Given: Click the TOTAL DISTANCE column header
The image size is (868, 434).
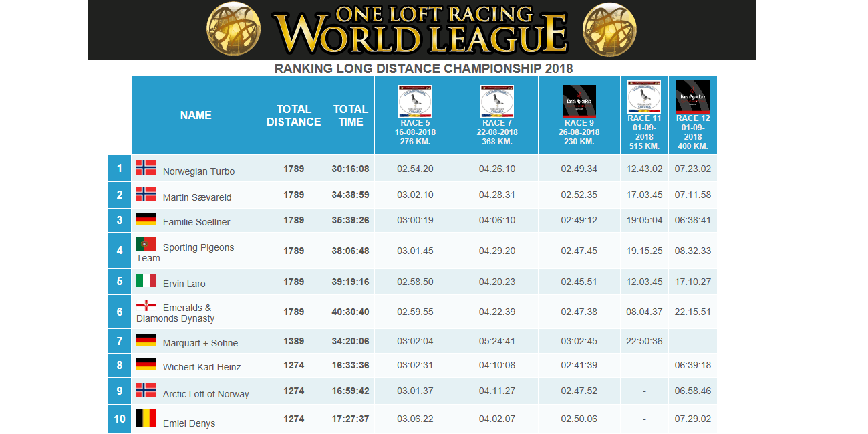Looking at the screenshot, I should (x=293, y=116).
